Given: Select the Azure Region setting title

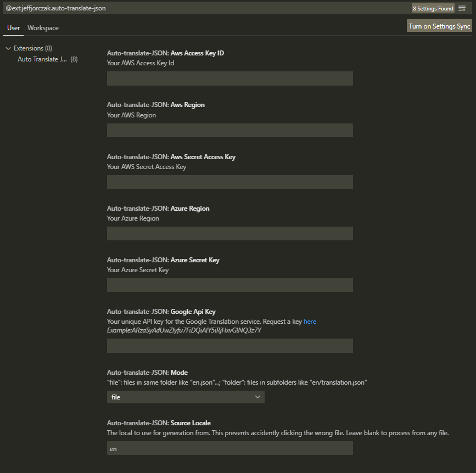Looking at the screenshot, I should point(158,209).
